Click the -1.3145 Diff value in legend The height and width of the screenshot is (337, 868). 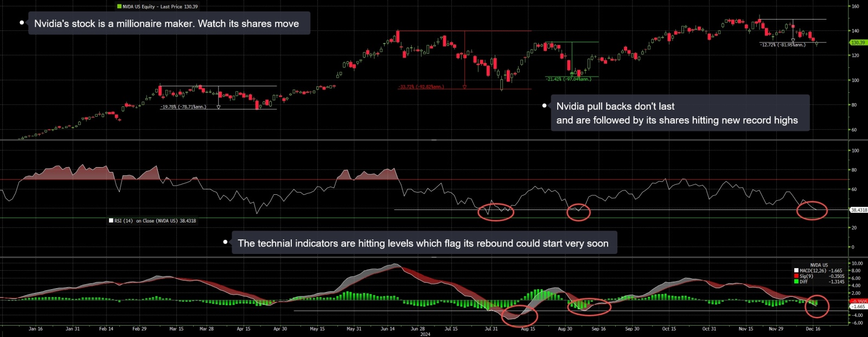tap(836, 282)
